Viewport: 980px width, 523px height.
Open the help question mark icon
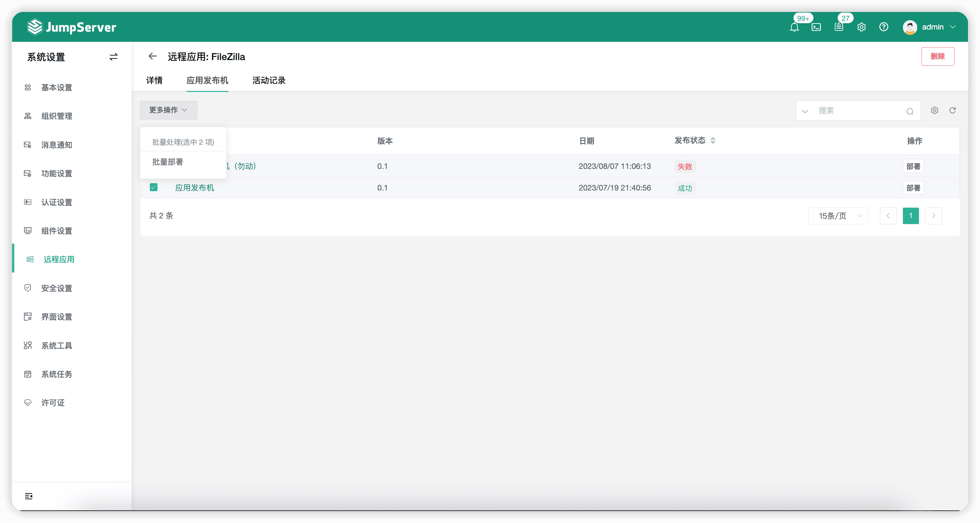tap(884, 27)
